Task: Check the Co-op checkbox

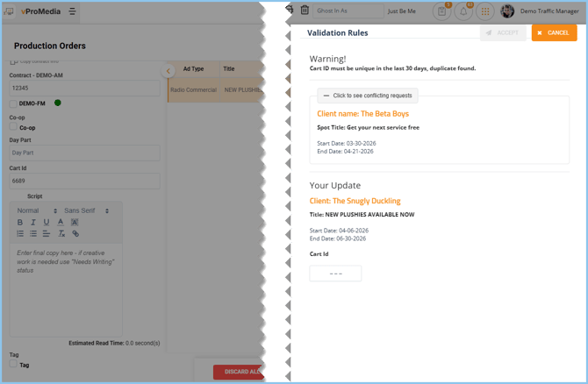Action: point(13,127)
